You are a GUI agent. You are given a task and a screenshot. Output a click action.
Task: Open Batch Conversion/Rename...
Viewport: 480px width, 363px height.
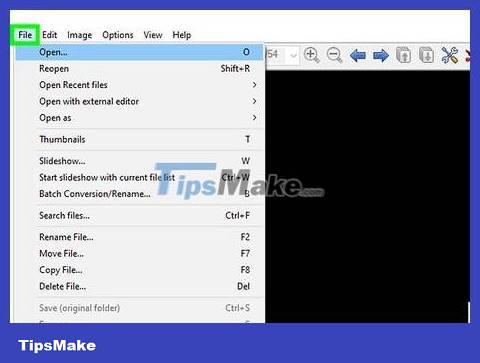point(139,194)
